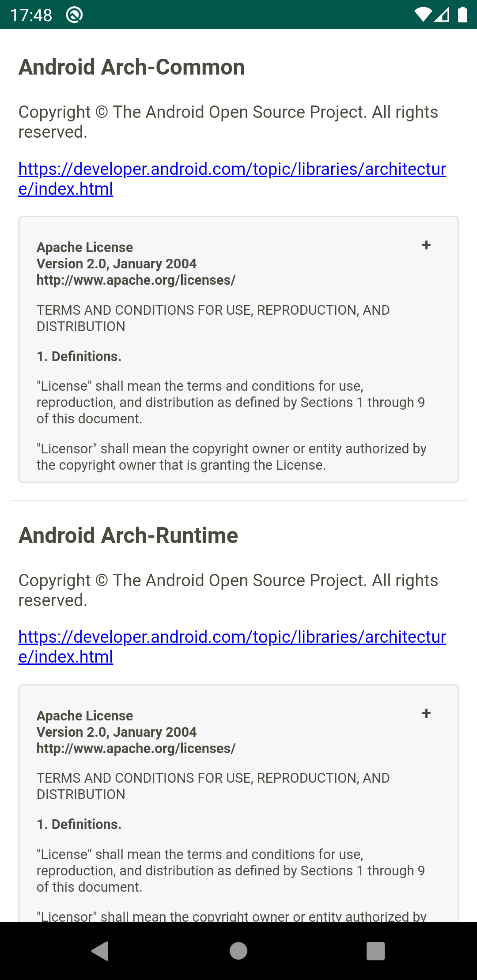The width and height of the screenshot is (477, 980).
Task: Tap the Android home circle button
Action: coord(238,951)
